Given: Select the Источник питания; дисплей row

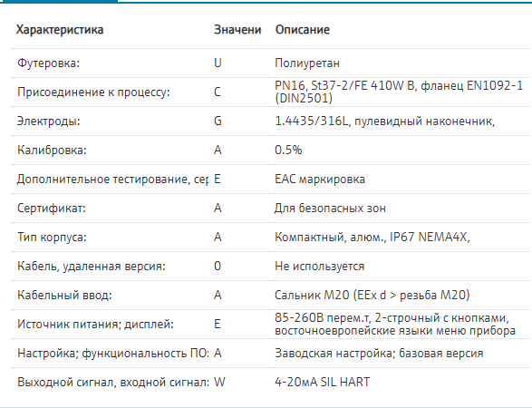Looking at the screenshot, I should coord(271,325).
